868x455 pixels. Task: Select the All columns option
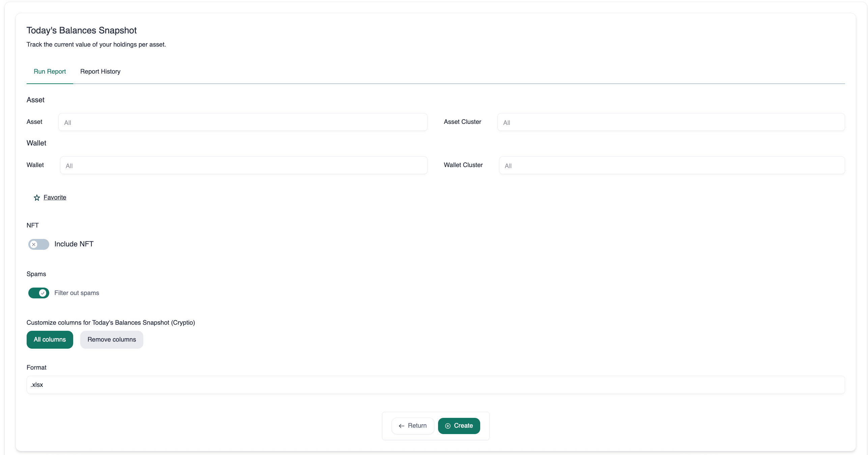(50, 340)
